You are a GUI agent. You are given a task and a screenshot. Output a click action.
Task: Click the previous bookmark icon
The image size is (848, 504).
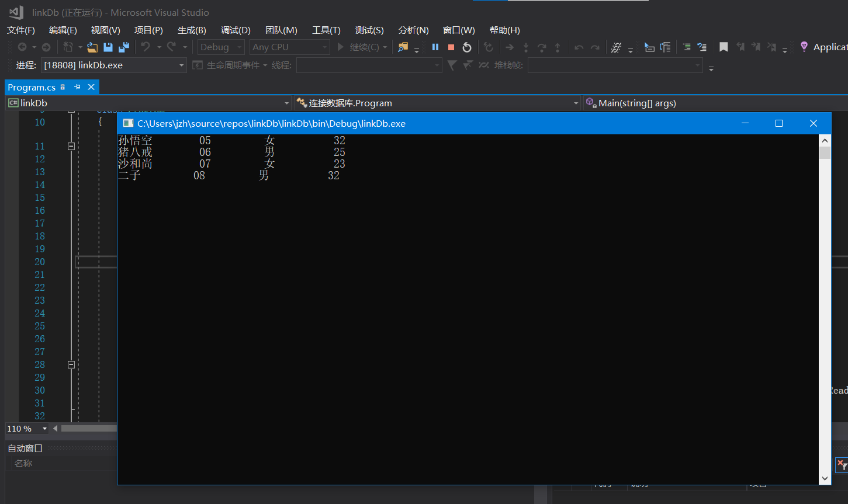click(x=740, y=47)
